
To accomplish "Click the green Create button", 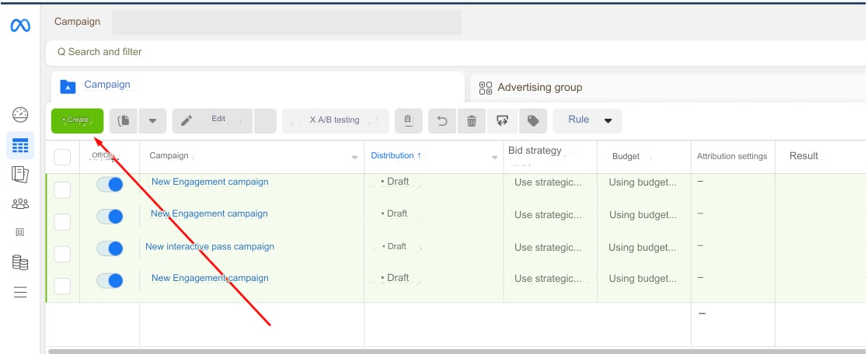I will 77,120.
